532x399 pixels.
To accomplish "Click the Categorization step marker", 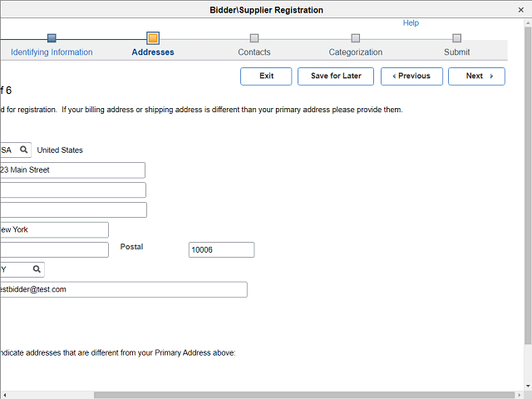I will point(355,38).
